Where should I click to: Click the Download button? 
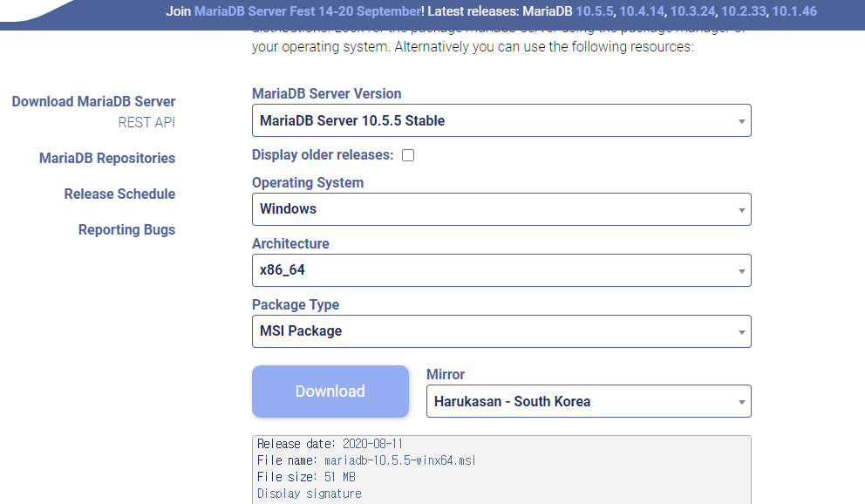(x=330, y=392)
